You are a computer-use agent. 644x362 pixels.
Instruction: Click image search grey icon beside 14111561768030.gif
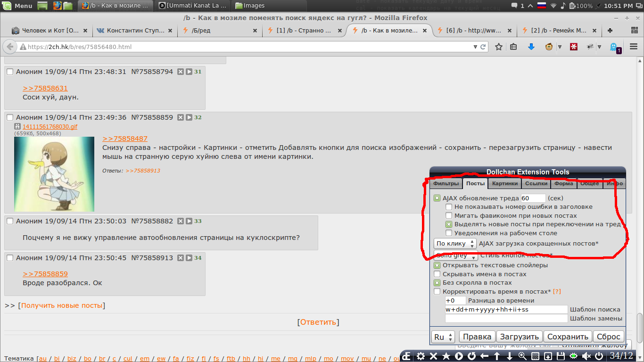[17, 126]
